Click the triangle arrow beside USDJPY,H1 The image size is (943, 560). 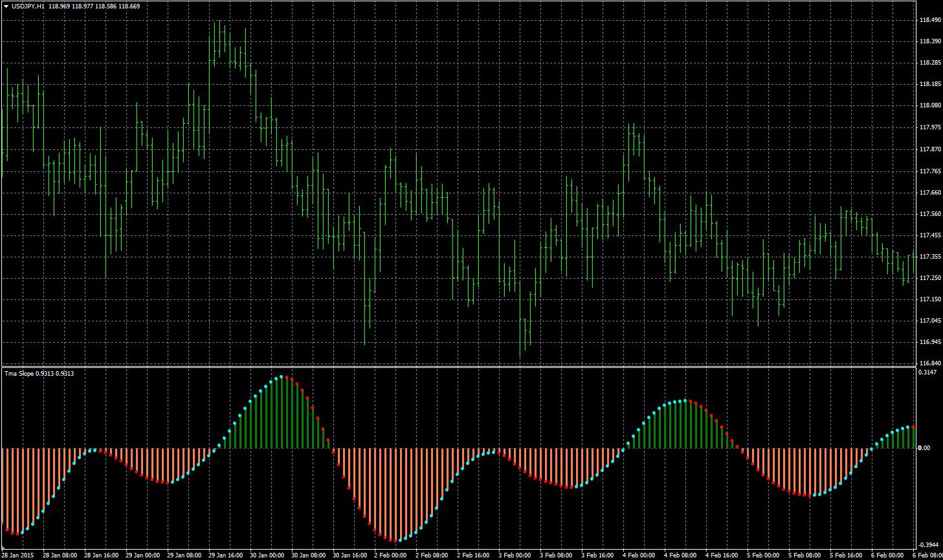click(6, 6)
